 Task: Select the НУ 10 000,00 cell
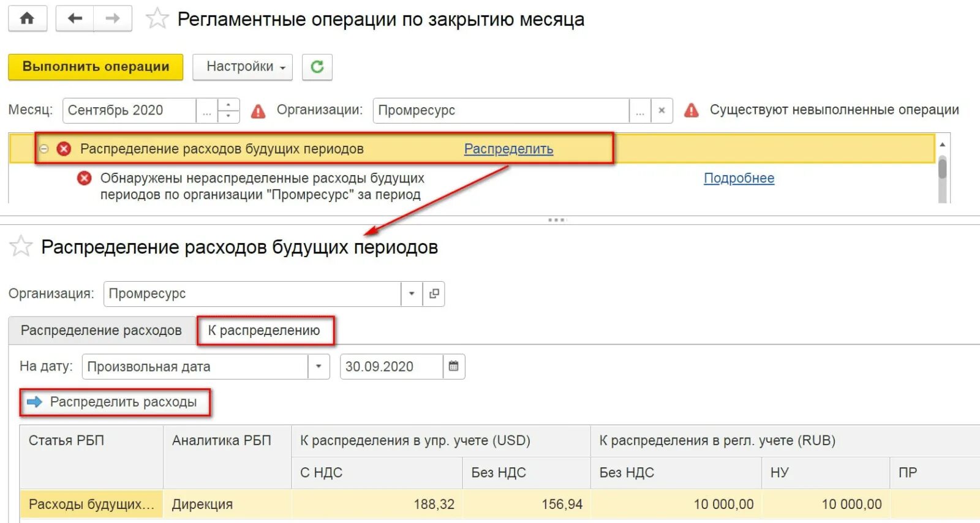click(x=826, y=504)
